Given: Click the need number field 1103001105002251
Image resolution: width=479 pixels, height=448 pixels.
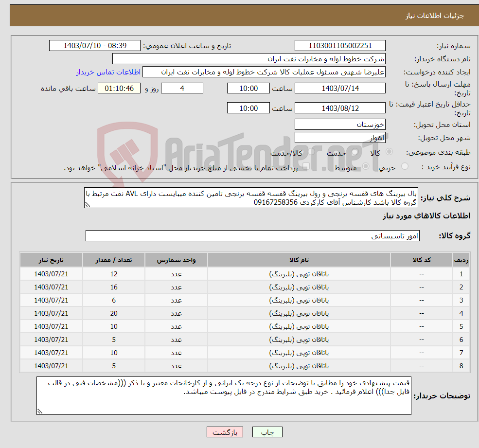Looking at the screenshot, I should pos(340,46).
